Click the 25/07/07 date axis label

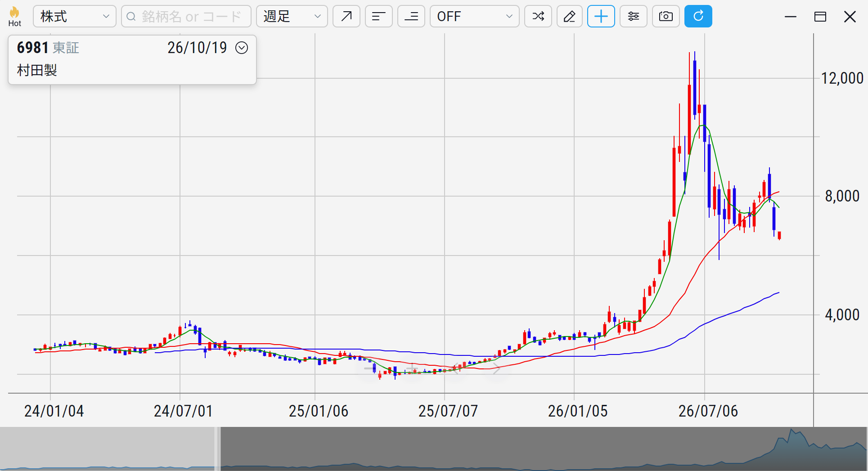[448, 411]
